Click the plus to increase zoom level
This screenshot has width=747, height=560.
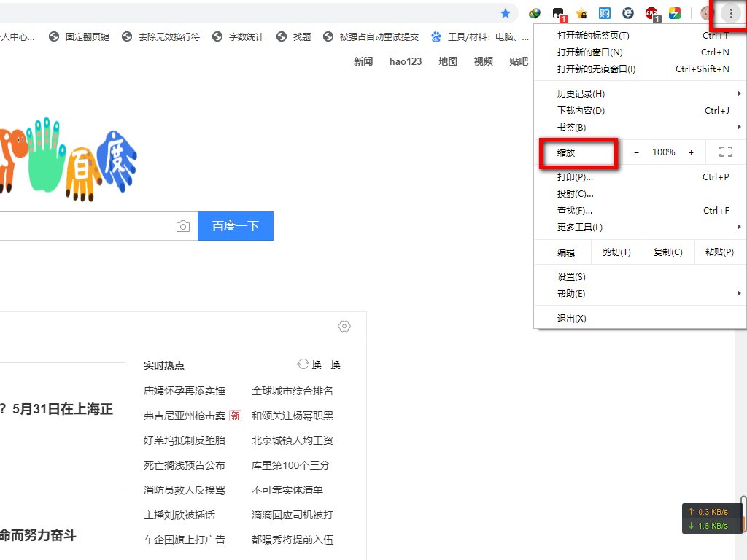coord(691,152)
